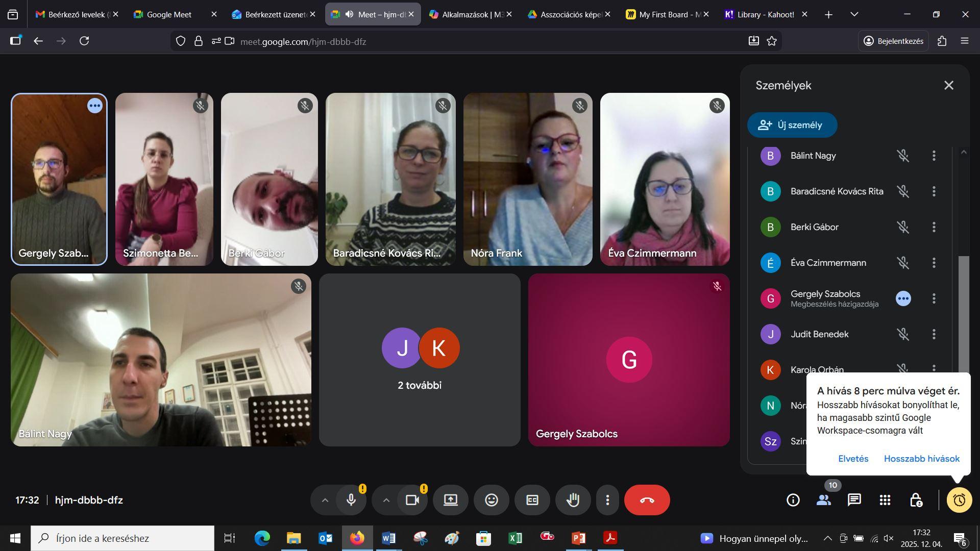980x551 pixels.
Task: Open meeting details info icon
Action: (x=793, y=500)
